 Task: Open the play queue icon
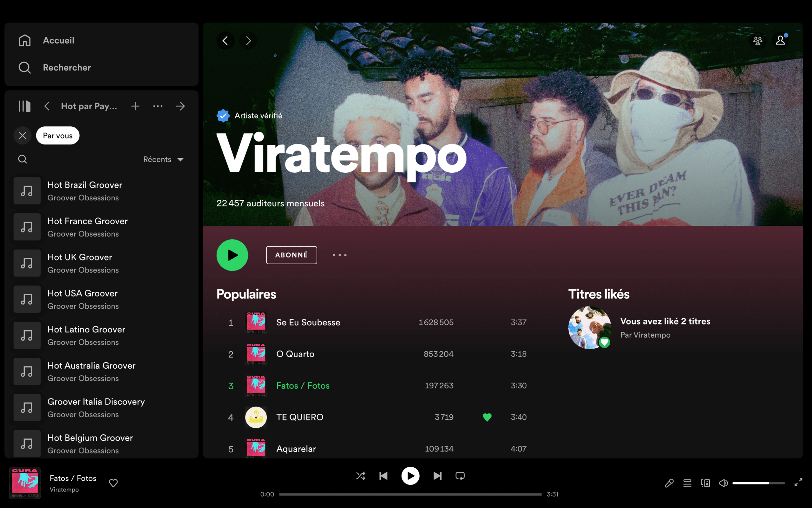tap(687, 483)
